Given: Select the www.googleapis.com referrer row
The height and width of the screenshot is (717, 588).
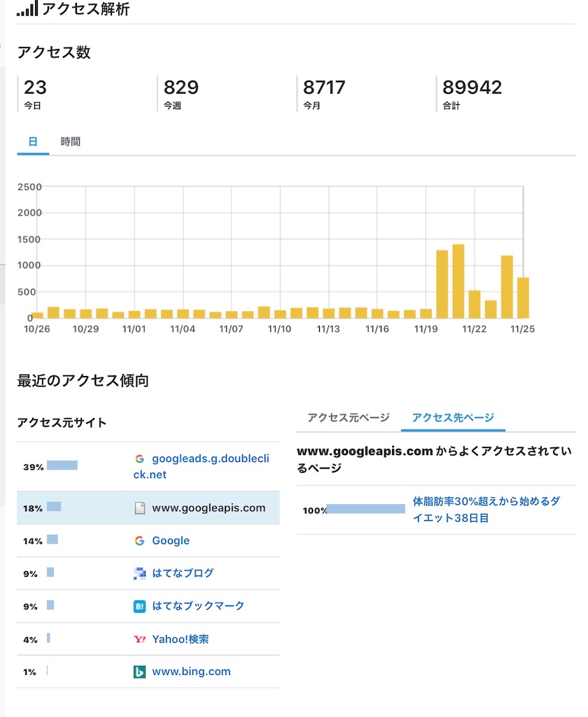Looking at the screenshot, I should coord(148,508).
